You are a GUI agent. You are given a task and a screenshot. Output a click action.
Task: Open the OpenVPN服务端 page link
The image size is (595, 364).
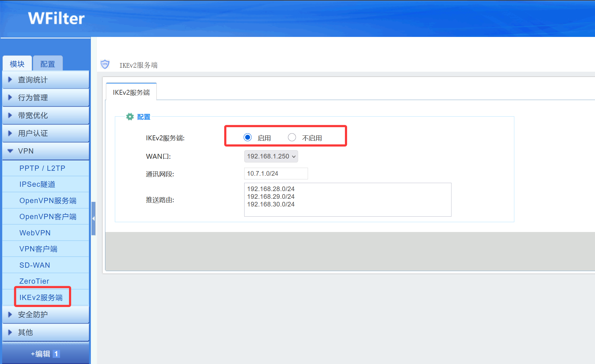[x=48, y=201]
